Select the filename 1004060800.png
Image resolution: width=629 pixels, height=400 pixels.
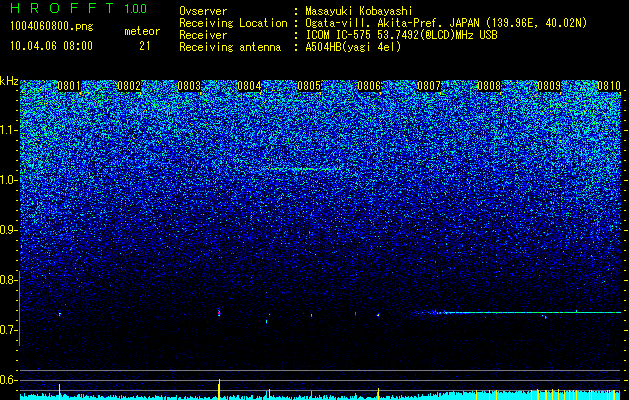click(x=52, y=27)
